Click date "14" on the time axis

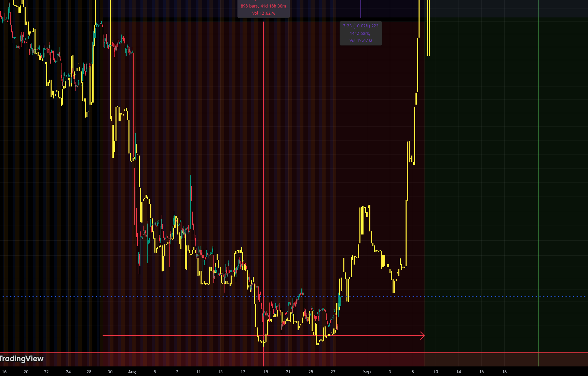(459, 372)
